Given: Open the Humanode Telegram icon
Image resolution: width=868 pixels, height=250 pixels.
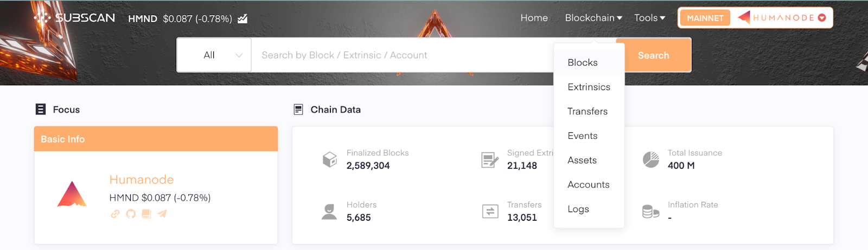Looking at the screenshot, I should pos(162,214).
